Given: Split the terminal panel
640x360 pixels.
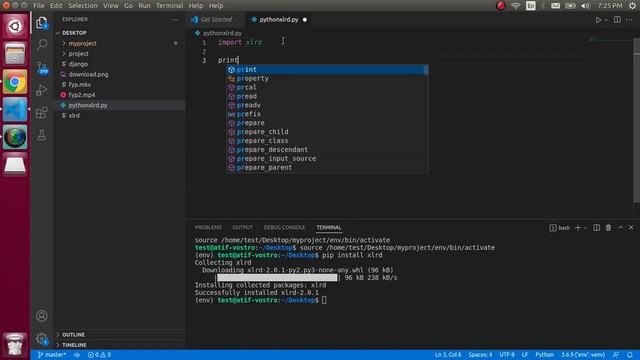Looking at the screenshot, I should [596, 228].
